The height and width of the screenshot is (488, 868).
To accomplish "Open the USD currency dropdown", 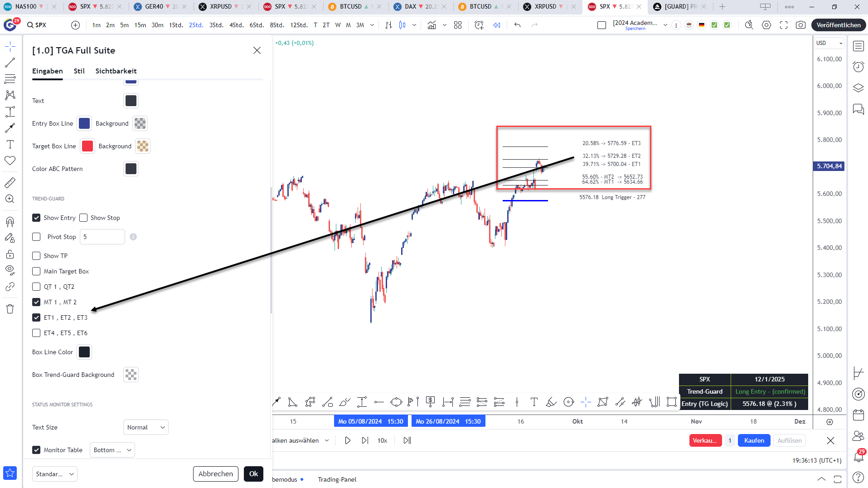I will pyautogui.click(x=829, y=43).
